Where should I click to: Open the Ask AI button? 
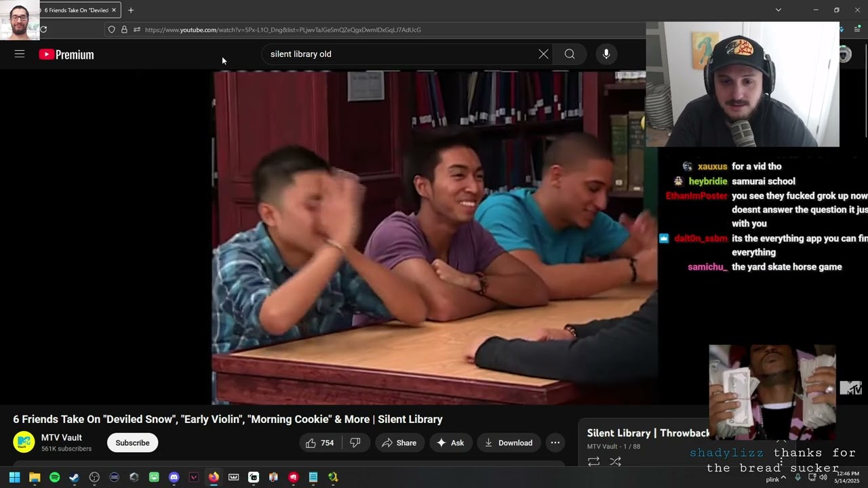point(450,443)
